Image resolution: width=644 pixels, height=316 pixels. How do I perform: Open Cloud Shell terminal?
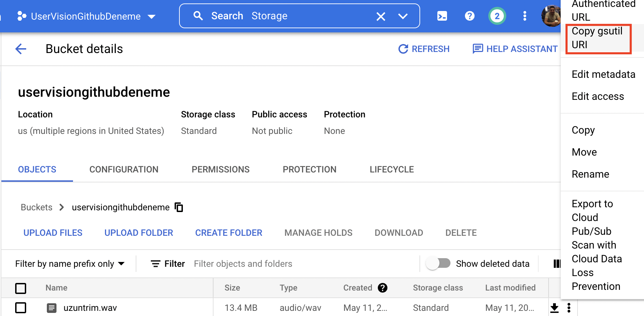[x=442, y=15]
